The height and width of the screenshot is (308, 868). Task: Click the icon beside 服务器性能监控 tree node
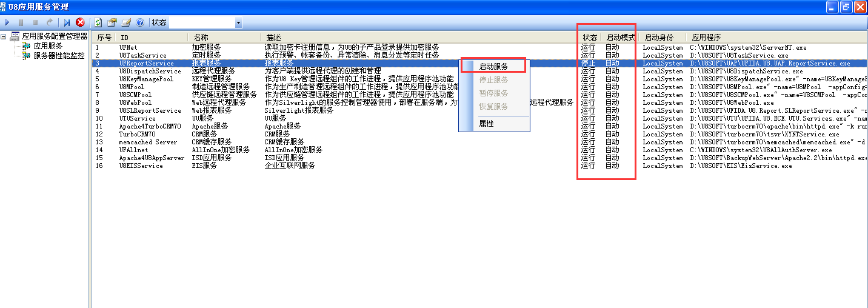26,55
